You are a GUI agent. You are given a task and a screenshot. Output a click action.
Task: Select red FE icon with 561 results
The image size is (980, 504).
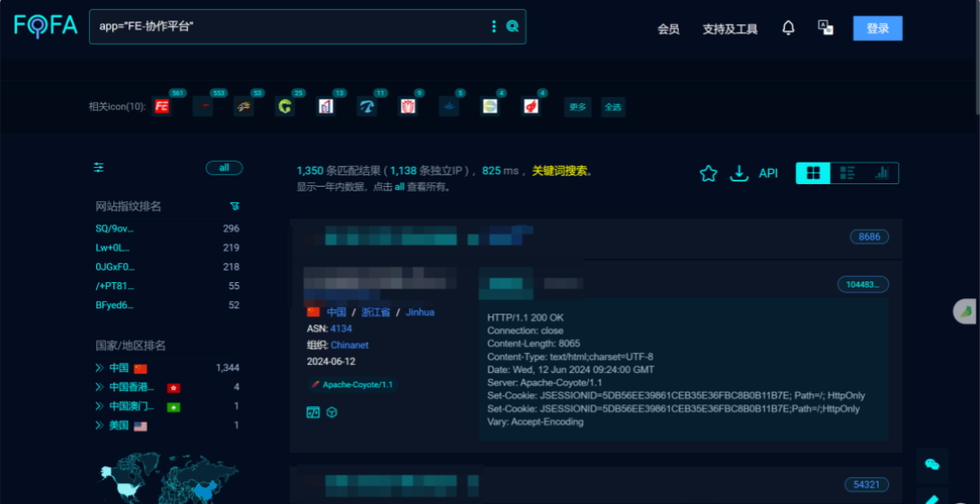click(162, 106)
